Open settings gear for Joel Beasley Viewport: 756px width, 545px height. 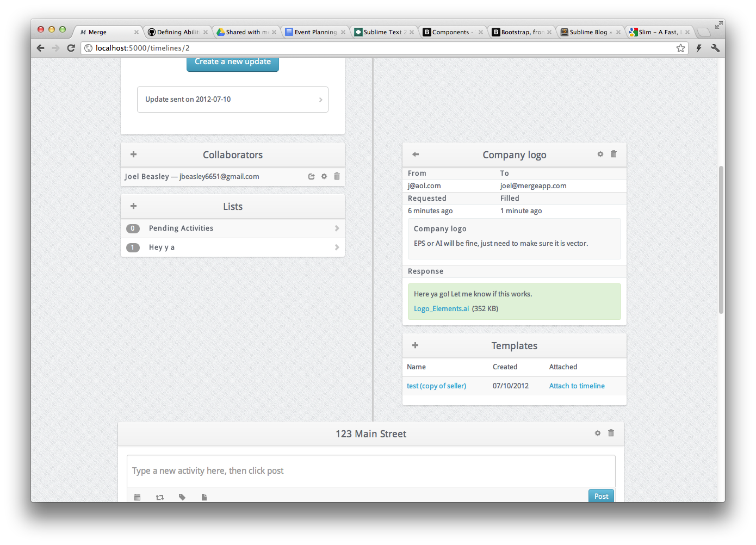[x=324, y=176]
